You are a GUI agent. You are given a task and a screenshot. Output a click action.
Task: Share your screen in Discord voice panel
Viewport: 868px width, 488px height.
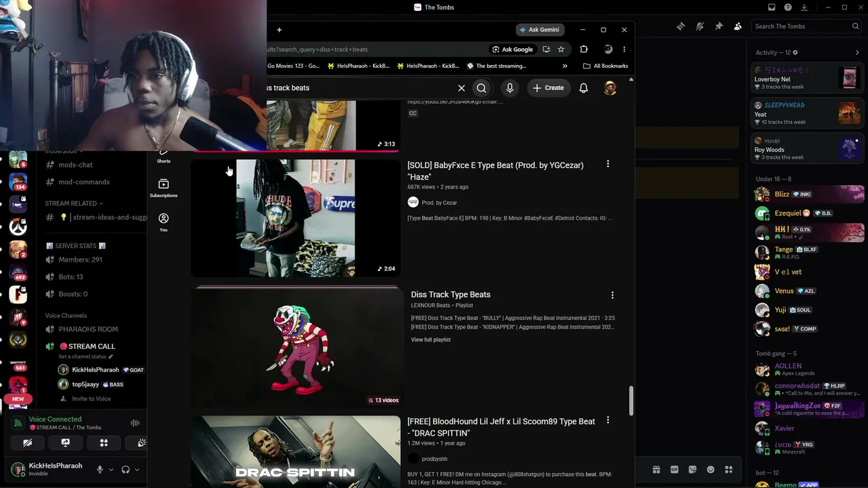click(65, 443)
